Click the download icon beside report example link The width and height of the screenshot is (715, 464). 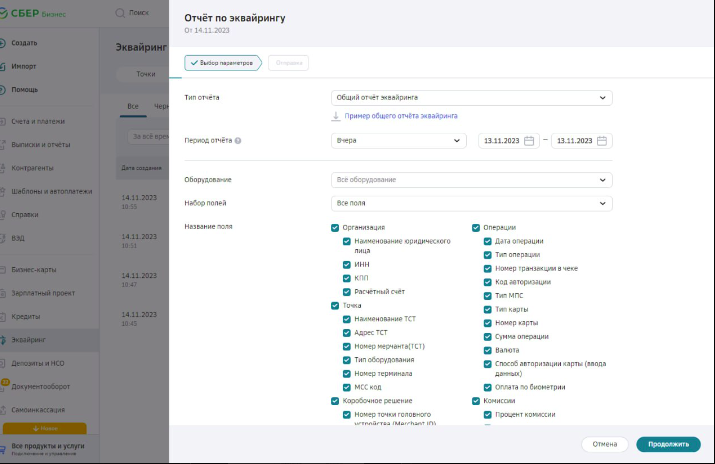tap(336, 116)
